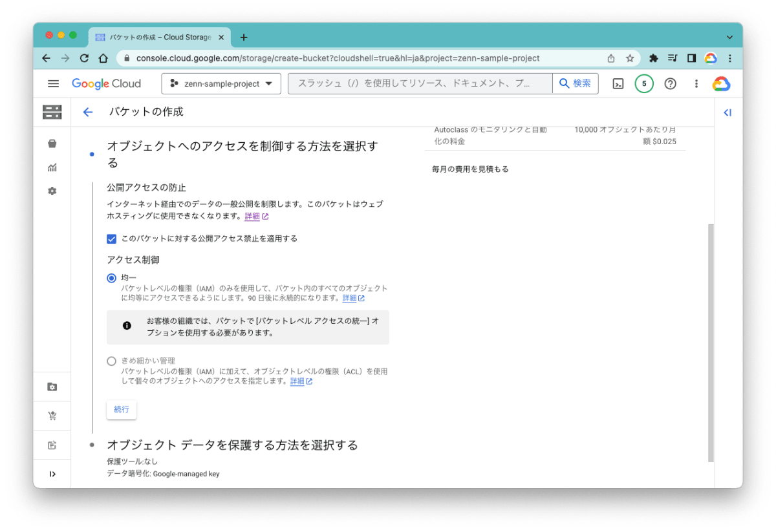Image resolution: width=776 pixels, height=532 pixels.
Task: Select the きめ細かい管理 radio option
Action: point(111,361)
